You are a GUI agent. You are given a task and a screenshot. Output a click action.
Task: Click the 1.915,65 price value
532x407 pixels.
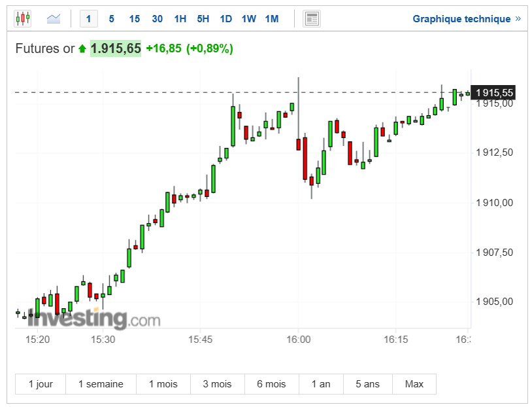(x=116, y=48)
